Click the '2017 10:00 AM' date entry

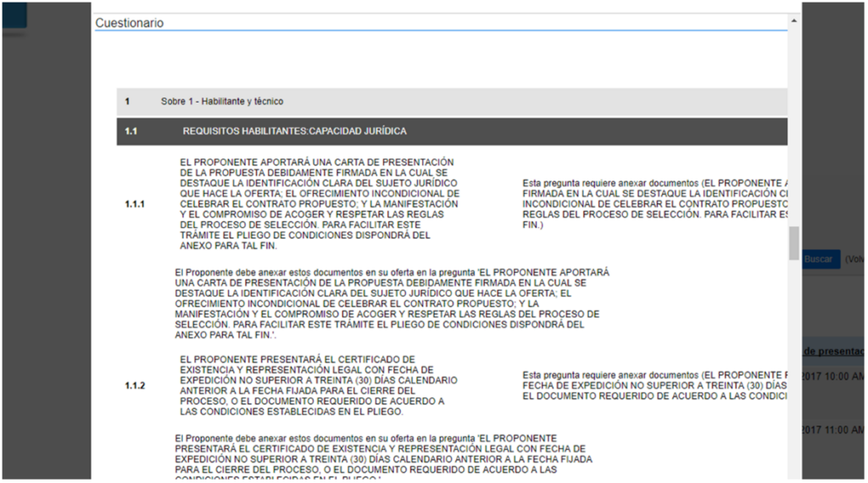pyautogui.click(x=833, y=376)
